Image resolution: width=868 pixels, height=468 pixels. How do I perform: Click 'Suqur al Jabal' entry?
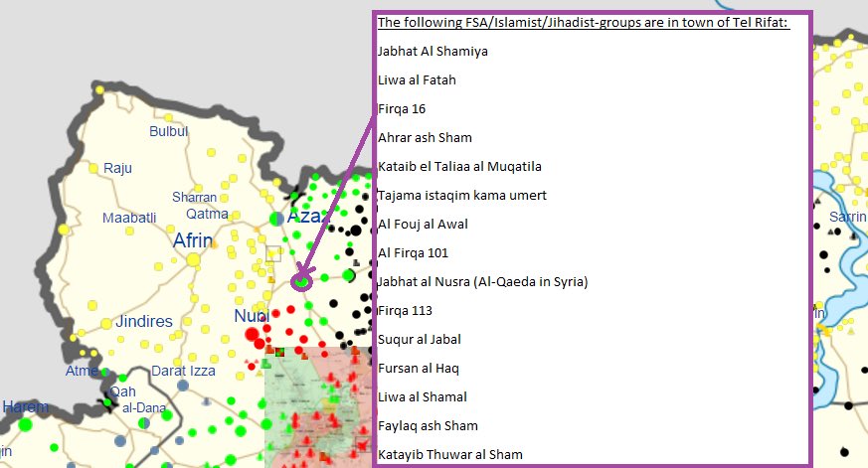pyautogui.click(x=420, y=339)
